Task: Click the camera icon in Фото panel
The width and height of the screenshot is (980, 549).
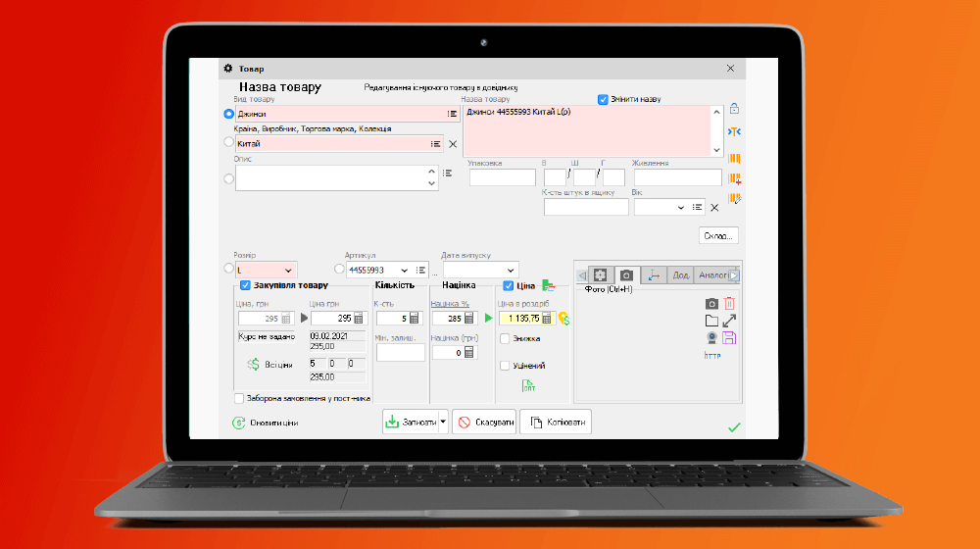Action: [711, 304]
